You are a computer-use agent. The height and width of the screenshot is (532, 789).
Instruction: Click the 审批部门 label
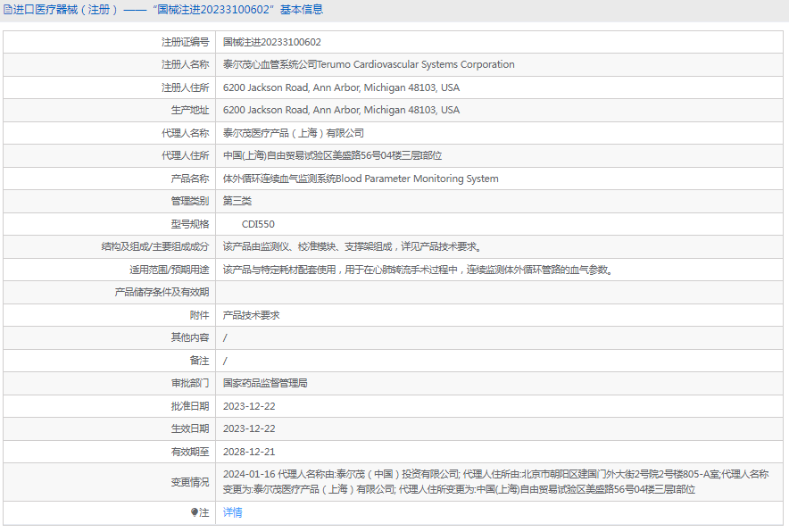tap(190, 383)
